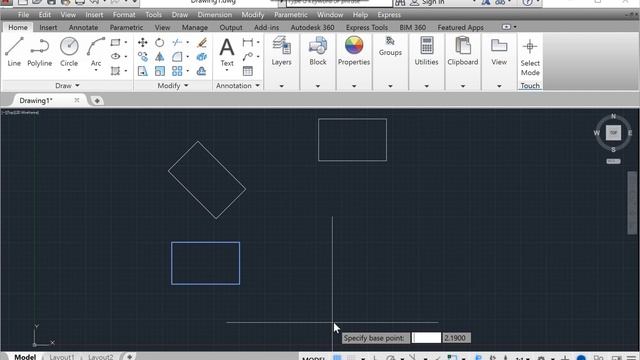Image resolution: width=640 pixels, height=360 pixels.
Task: Open the Express menu
Action: pos(389,15)
